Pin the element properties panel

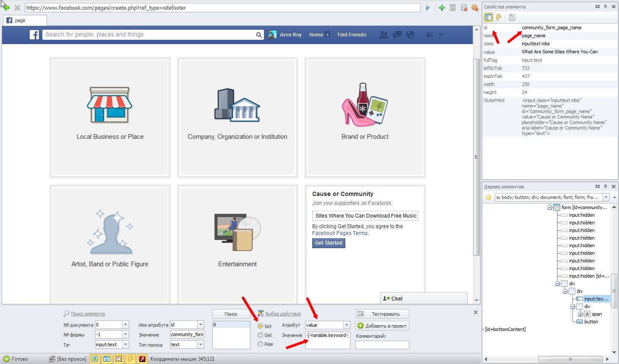click(x=605, y=7)
